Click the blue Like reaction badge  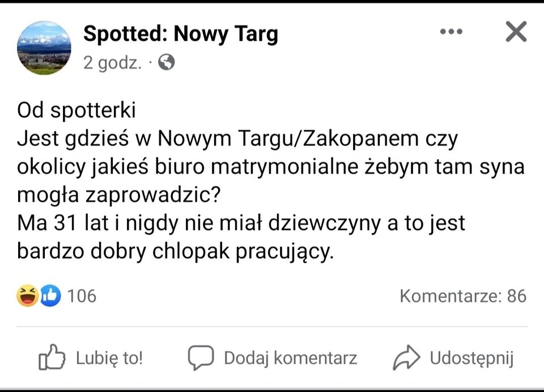tap(50, 296)
